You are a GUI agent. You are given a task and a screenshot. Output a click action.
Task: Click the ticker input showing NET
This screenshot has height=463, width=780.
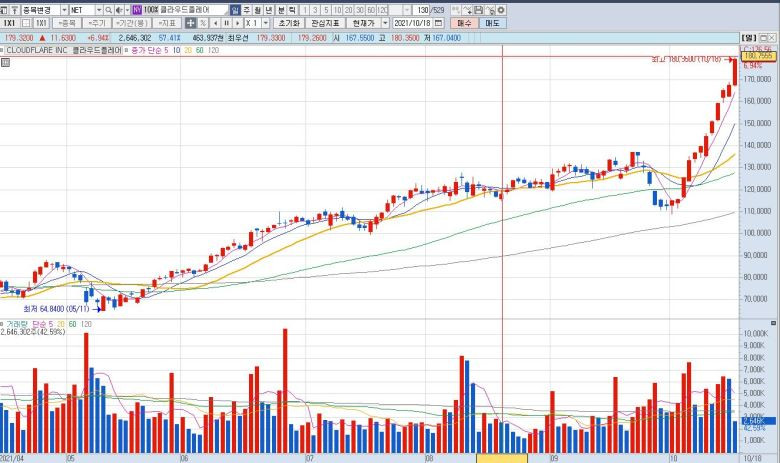pos(82,10)
